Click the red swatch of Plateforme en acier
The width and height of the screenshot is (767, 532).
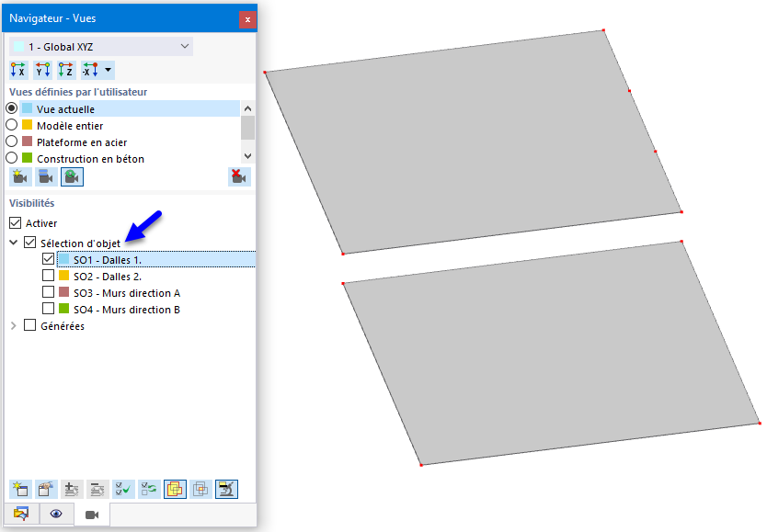tap(28, 141)
